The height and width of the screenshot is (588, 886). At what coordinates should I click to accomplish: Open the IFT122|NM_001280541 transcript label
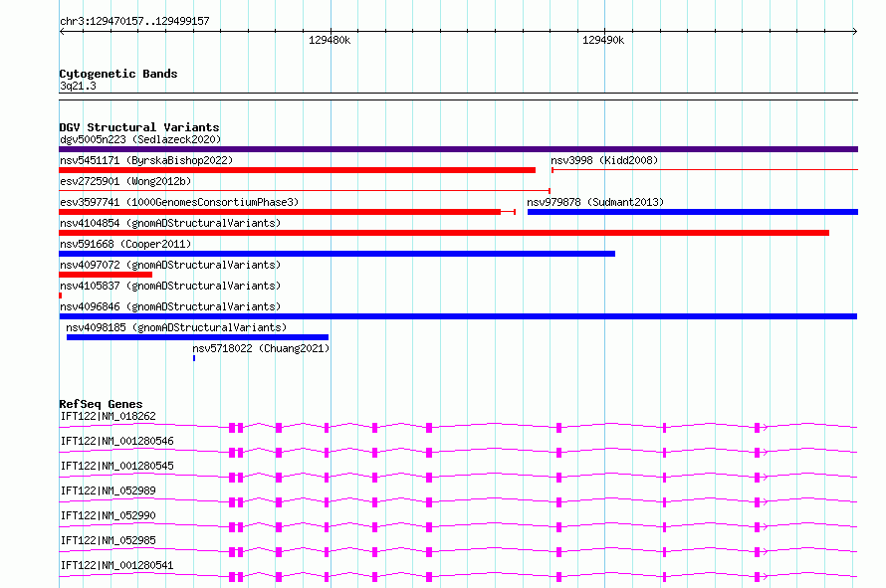[116, 565]
